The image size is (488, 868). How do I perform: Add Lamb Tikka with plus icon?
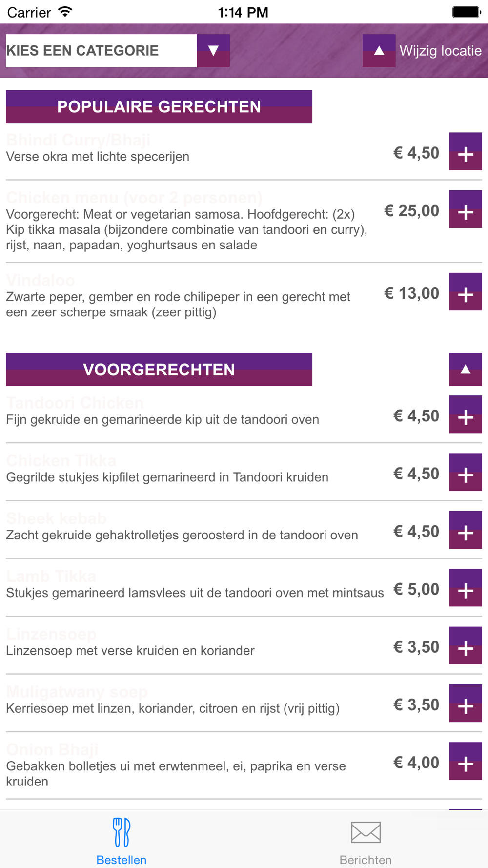pos(465,588)
